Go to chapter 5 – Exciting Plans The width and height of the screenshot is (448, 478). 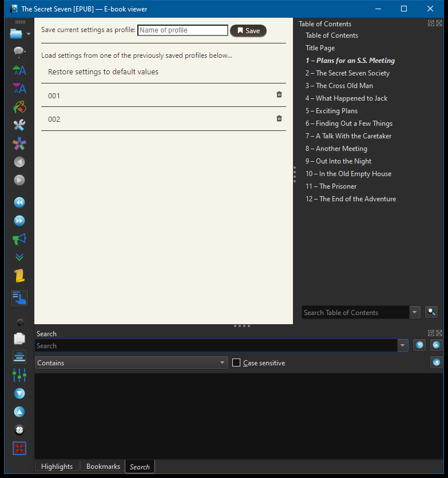[331, 111]
